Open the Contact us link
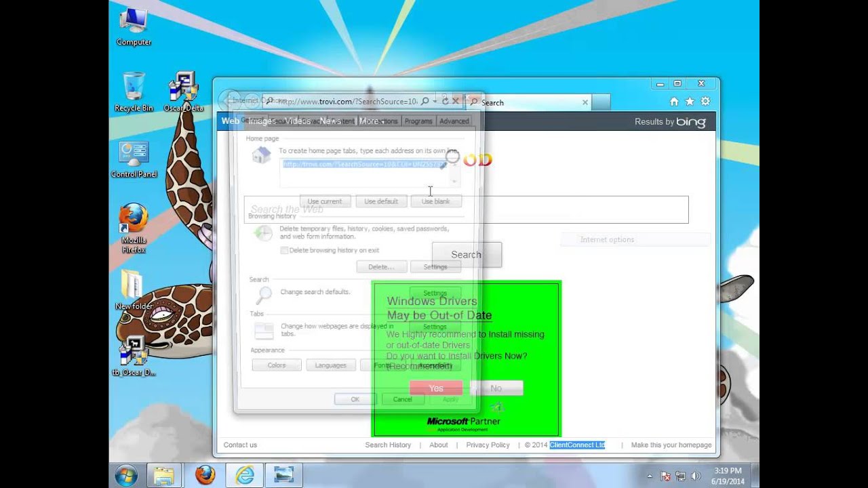The height and width of the screenshot is (488, 868). [x=240, y=445]
